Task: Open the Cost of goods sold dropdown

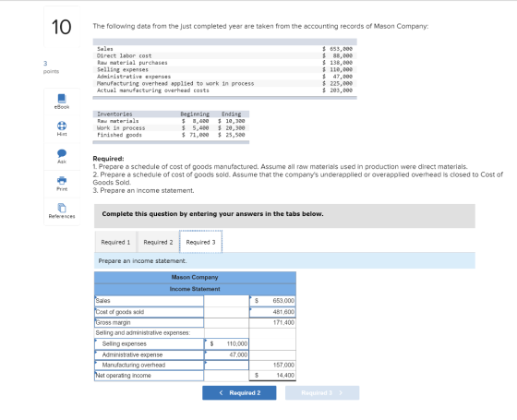Action: (149, 312)
